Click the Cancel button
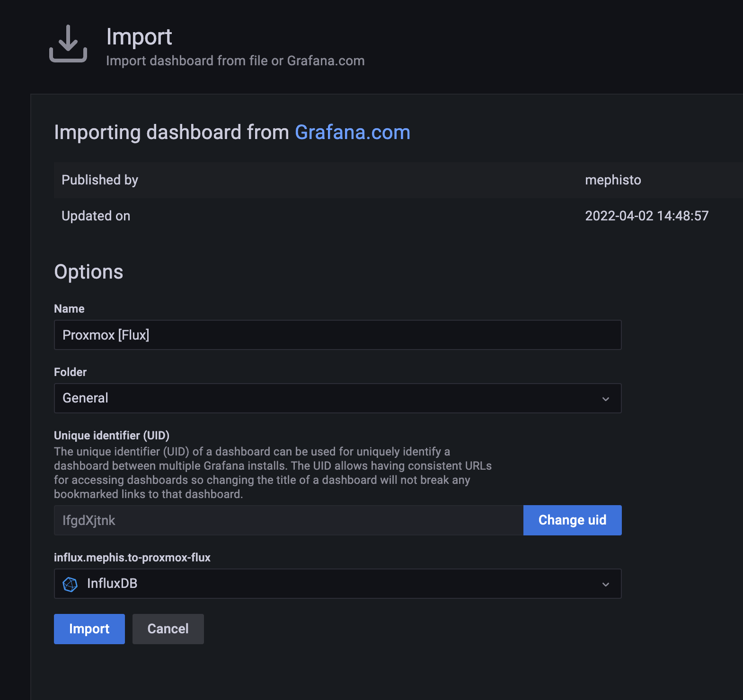743x700 pixels. tap(168, 629)
